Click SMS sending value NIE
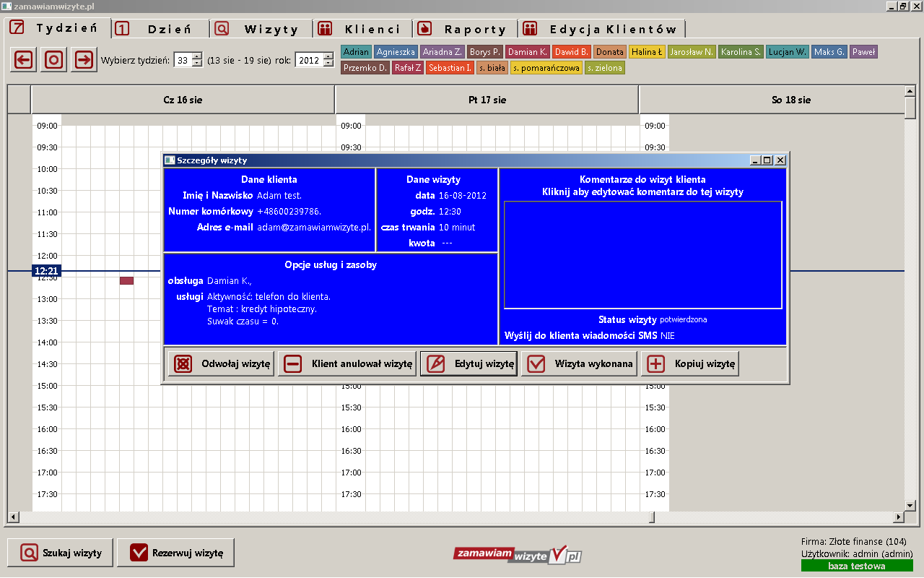 point(668,336)
